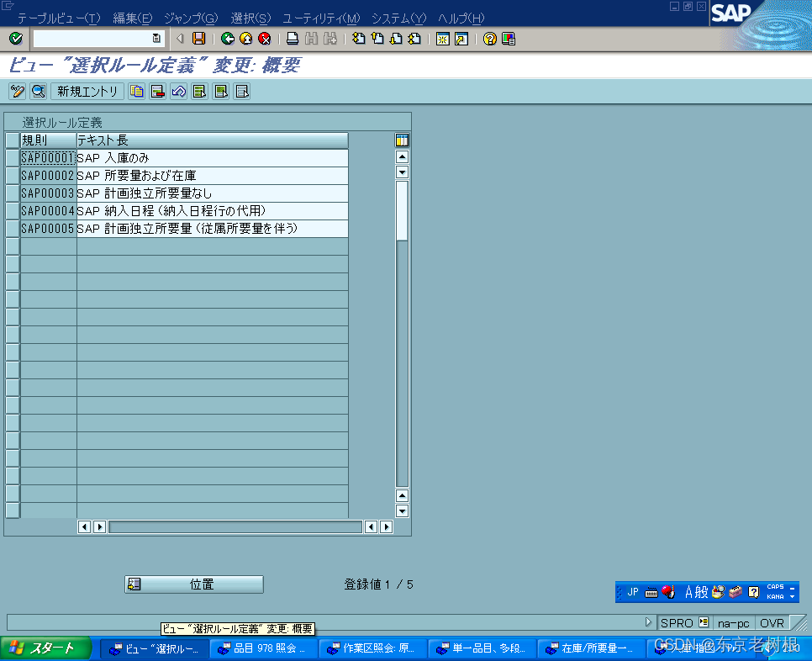
Task: Click the Copy Entry icon in application toolbar
Action: click(137, 91)
